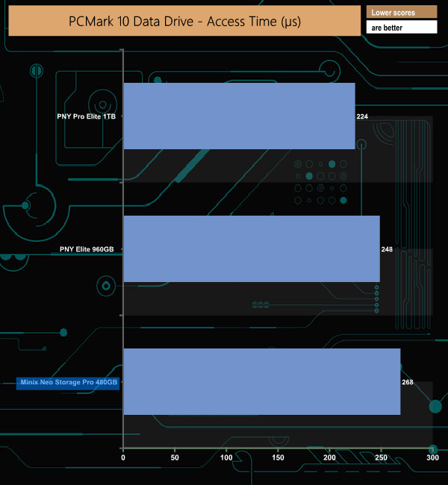The height and width of the screenshot is (485, 448).
Task: Click the axis tick label 300
Action: tap(432, 457)
